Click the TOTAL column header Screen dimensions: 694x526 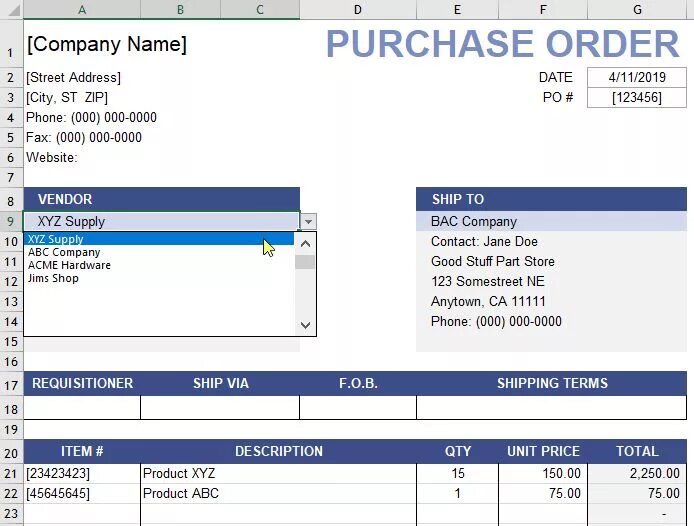(x=637, y=451)
